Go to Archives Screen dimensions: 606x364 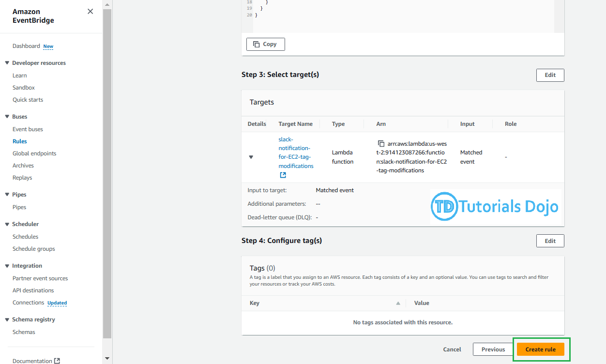pos(23,166)
